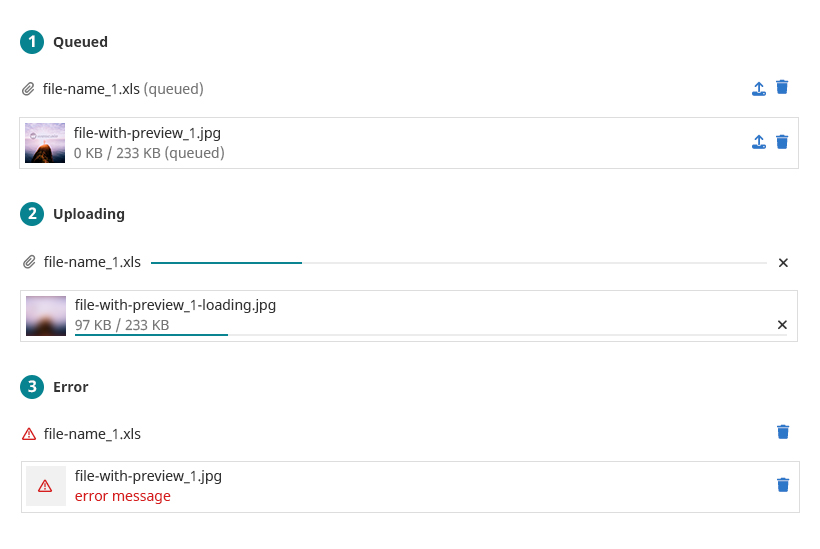Click the red error message text
The image size is (820, 549).
point(123,496)
